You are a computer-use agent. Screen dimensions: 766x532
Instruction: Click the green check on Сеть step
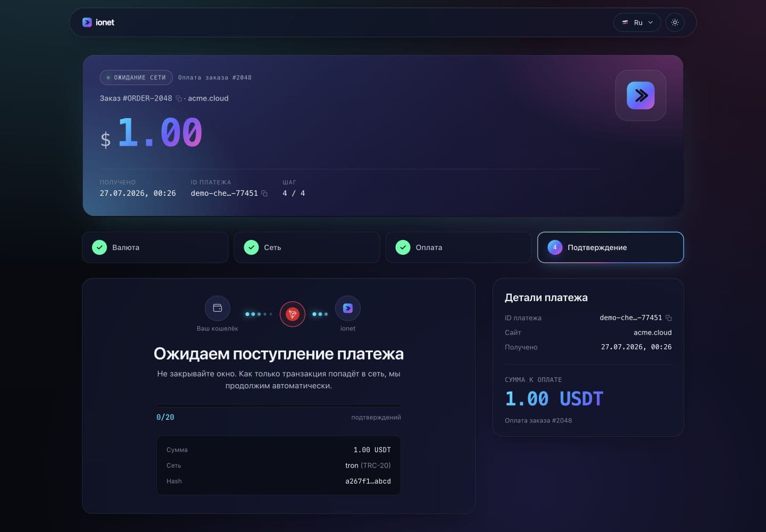[251, 247]
